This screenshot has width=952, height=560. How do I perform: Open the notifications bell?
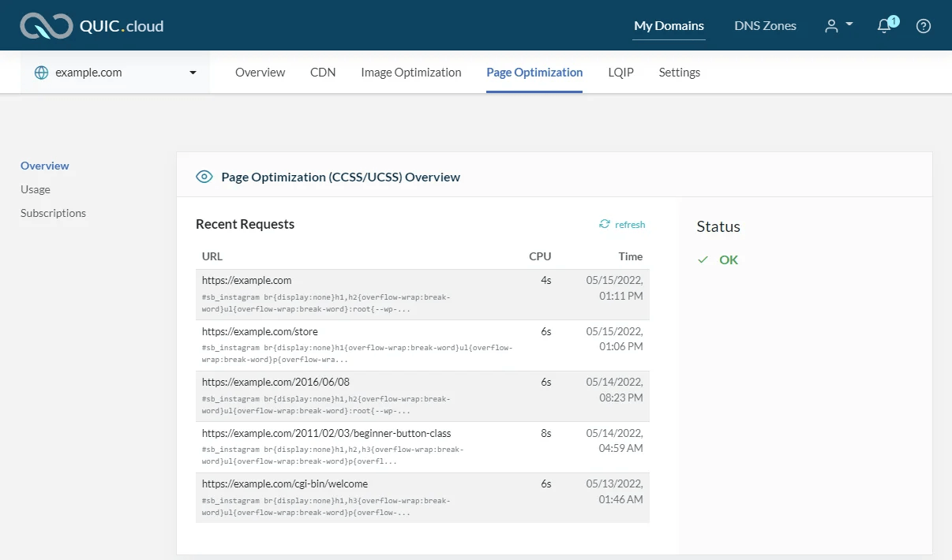(884, 26)
